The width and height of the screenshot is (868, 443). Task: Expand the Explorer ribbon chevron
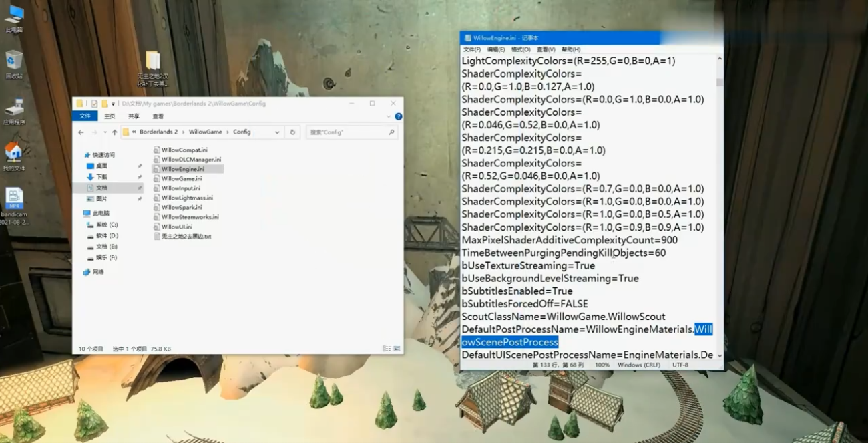(x=389, y=116)
